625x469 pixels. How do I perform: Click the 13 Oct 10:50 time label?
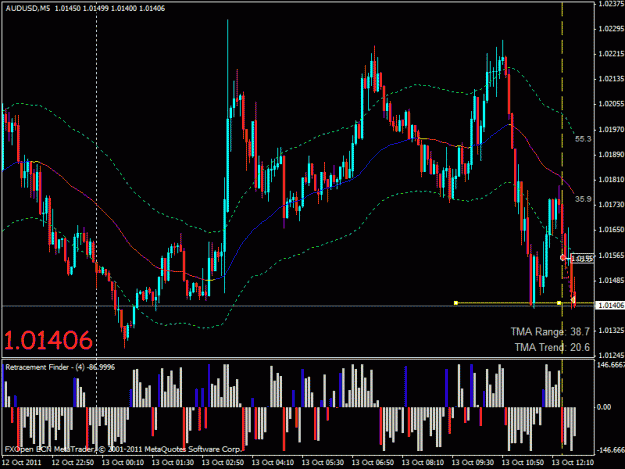(x=523, y=463)
